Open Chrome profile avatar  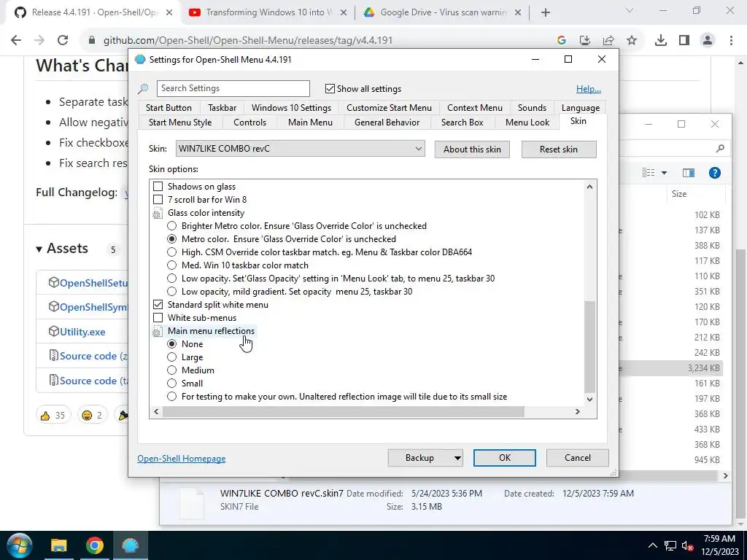point(708,41)
